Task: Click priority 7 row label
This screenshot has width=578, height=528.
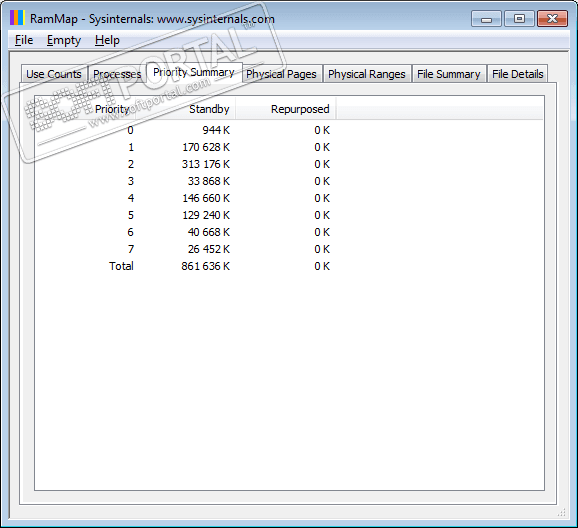Action: coord(130,249)
